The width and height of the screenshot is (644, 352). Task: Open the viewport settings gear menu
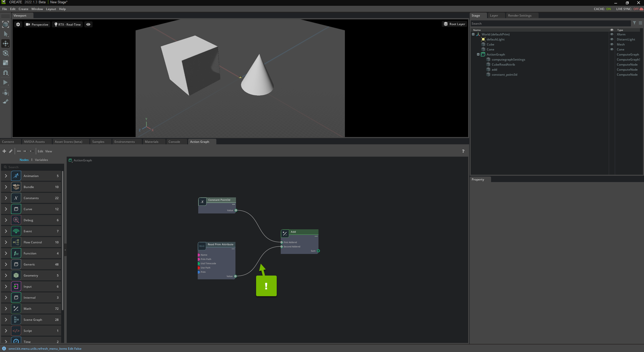tap(18, 24)
